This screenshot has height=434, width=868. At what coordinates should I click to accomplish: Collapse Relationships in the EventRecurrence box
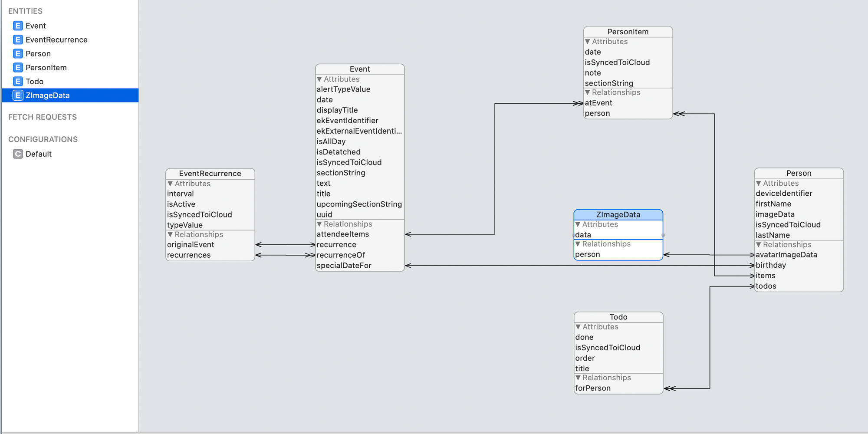170,235
